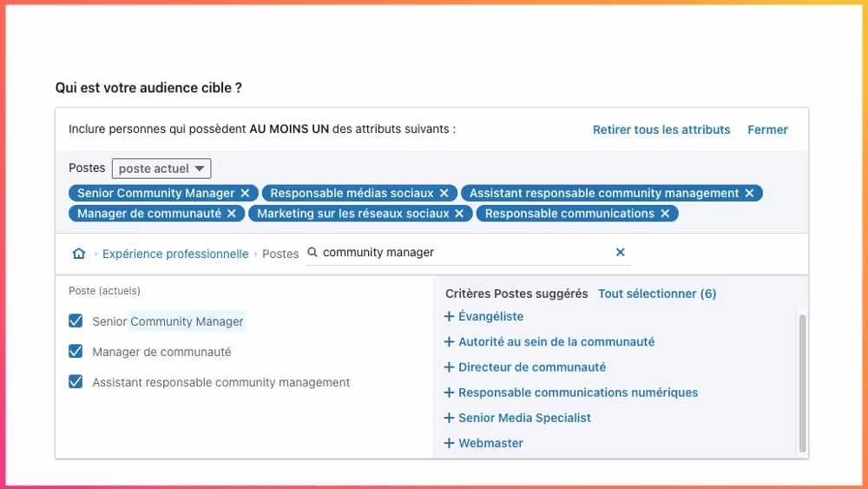
Task: Click the Poste (actuels) heading
Action: point(105,291)
